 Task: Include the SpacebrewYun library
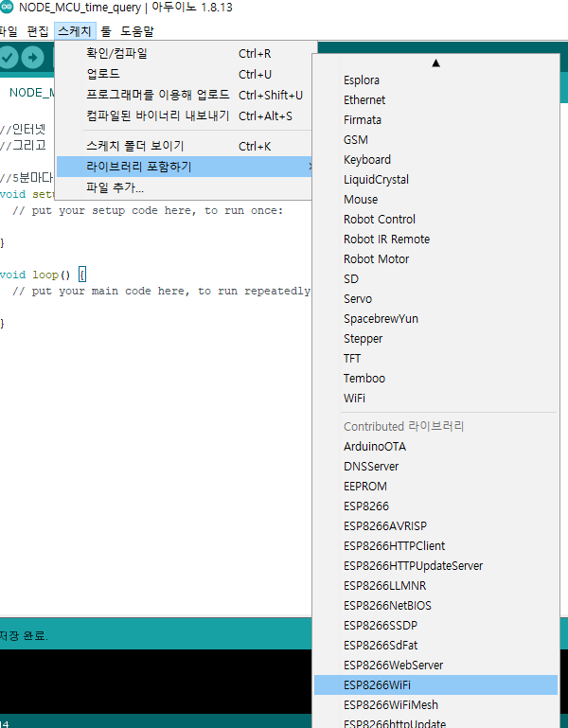pyautogui.click(x=435, y=318)
